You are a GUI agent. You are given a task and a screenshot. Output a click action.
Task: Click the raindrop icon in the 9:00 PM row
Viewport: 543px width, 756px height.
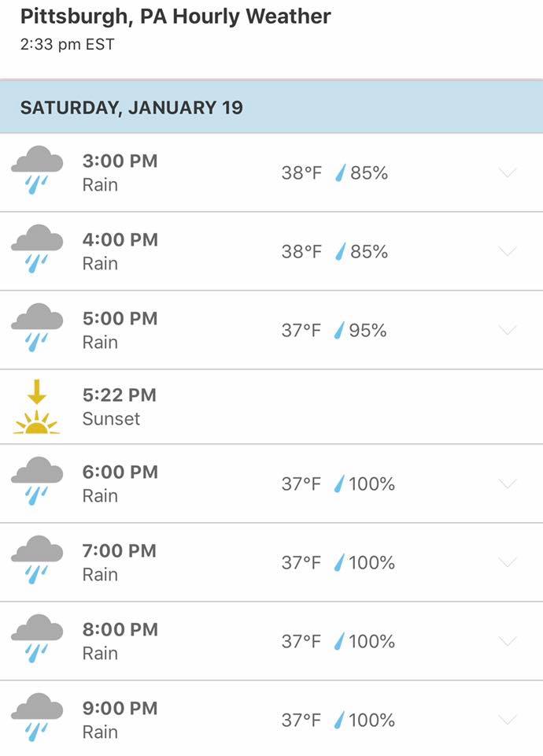(x=339, y=720)
